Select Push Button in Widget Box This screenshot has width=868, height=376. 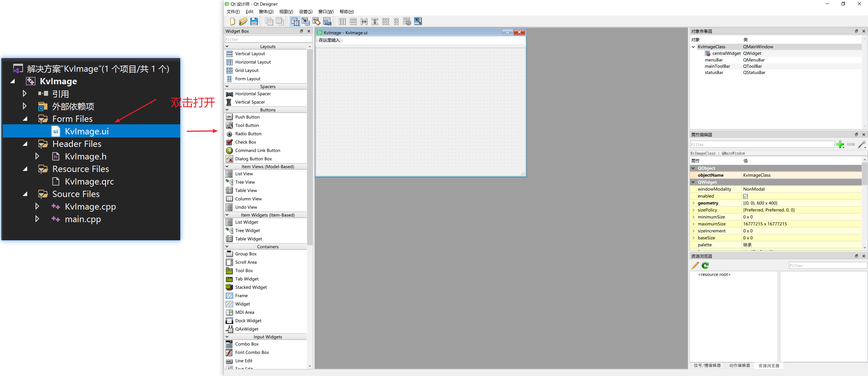(247, 117)
